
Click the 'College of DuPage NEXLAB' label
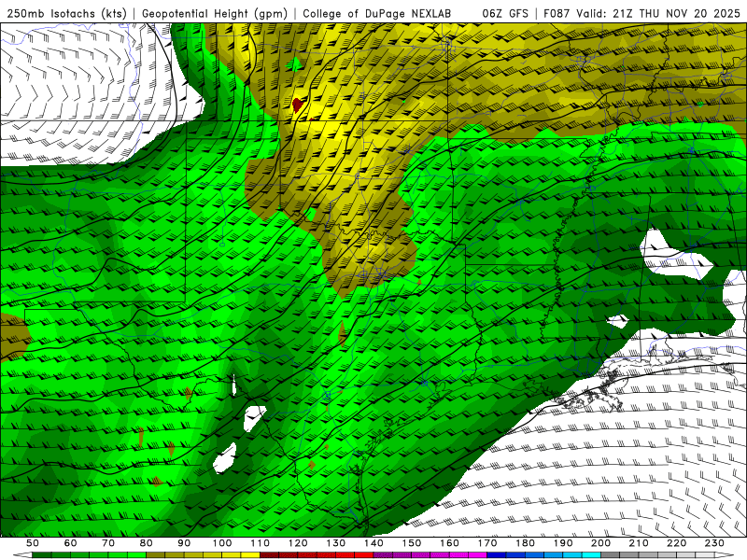(x=377, y=14)
